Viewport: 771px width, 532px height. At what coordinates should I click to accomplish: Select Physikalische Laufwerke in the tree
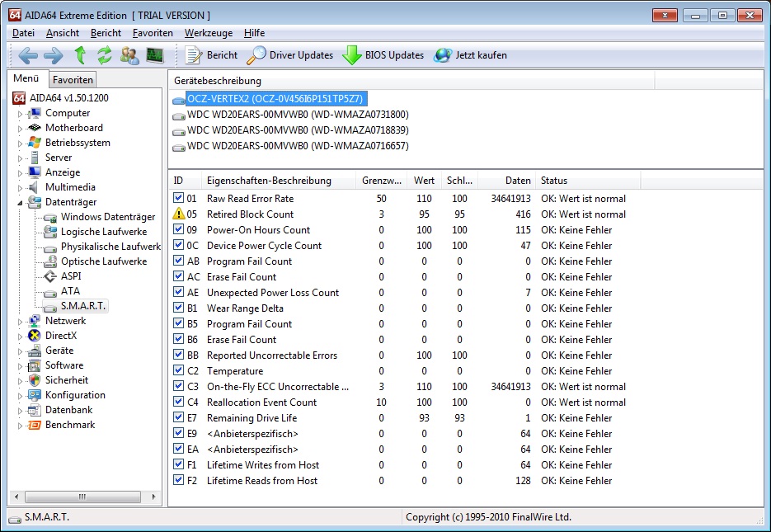click(x=110, y=247)
